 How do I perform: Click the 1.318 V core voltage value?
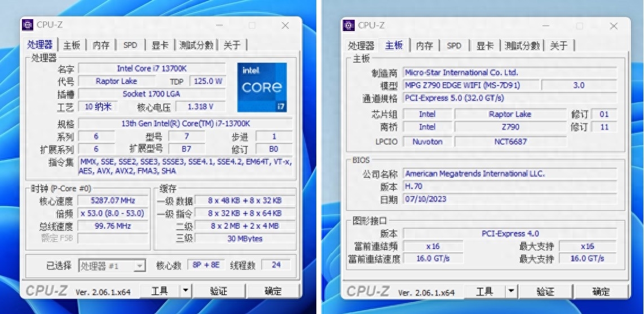(200, 107)
